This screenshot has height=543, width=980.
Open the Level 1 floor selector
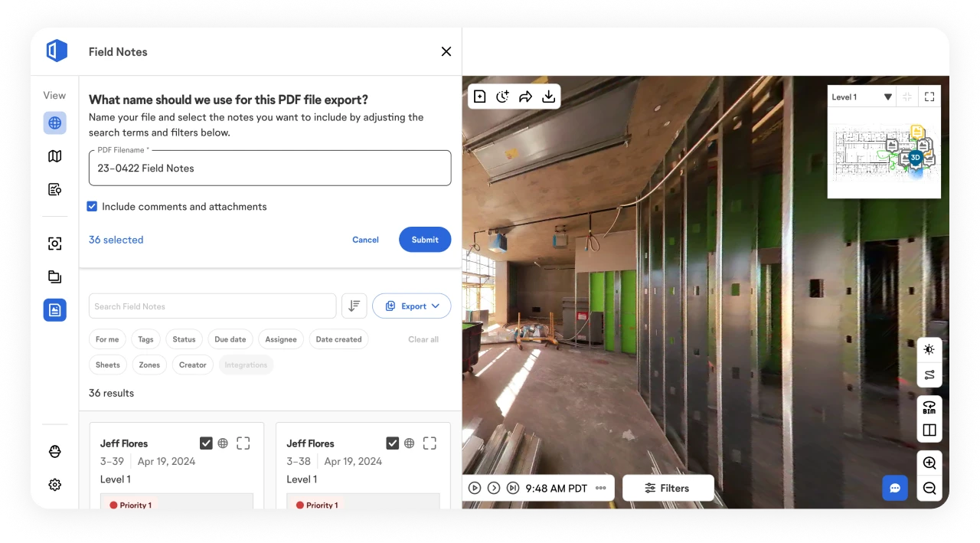[862, 97]
